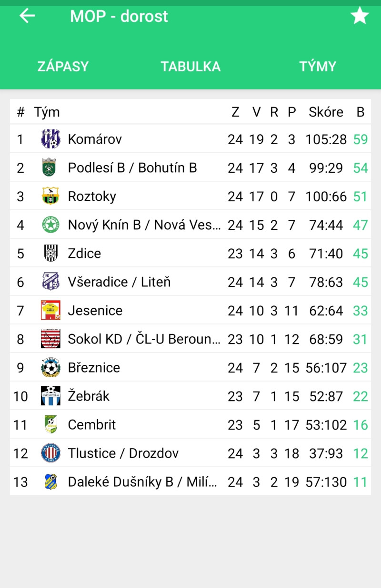The image size is (381, 588).
Task: Click the Podlesí B / Bohutín B crest
Action: (x=50, y=167)
